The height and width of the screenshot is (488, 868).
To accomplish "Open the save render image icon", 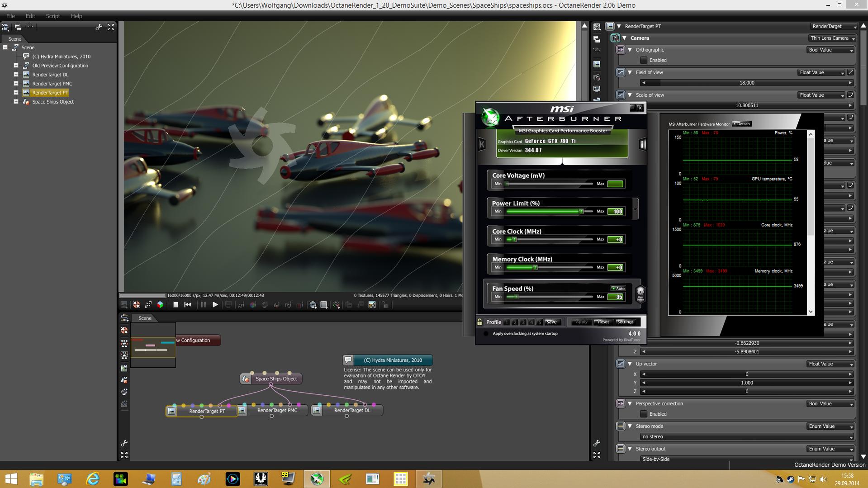I will click(123, 305).
